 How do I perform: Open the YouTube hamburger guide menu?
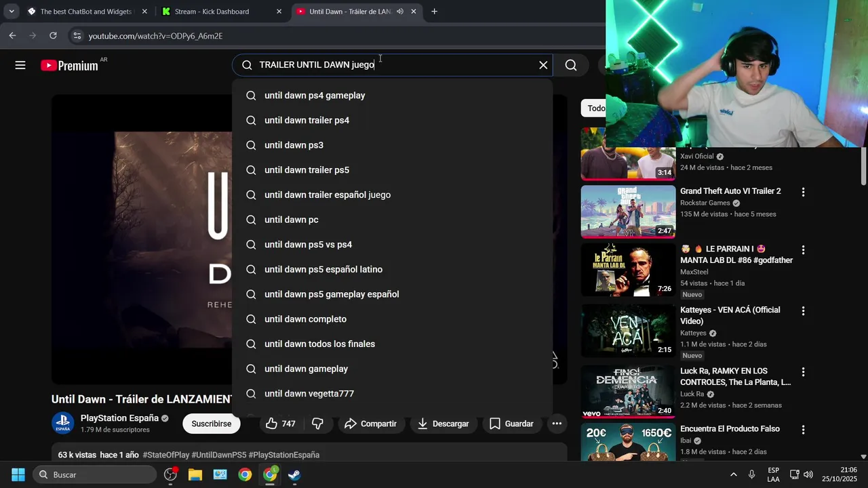click(20, 65)
